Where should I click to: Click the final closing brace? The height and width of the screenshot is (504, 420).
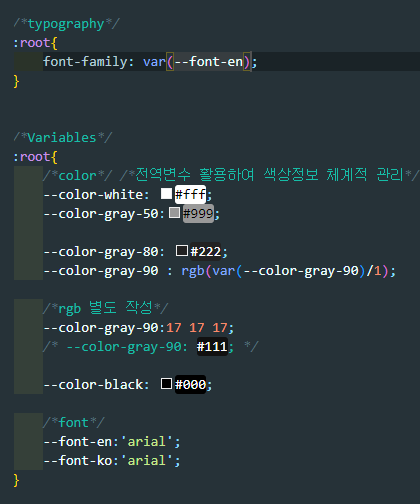(16, 480)
